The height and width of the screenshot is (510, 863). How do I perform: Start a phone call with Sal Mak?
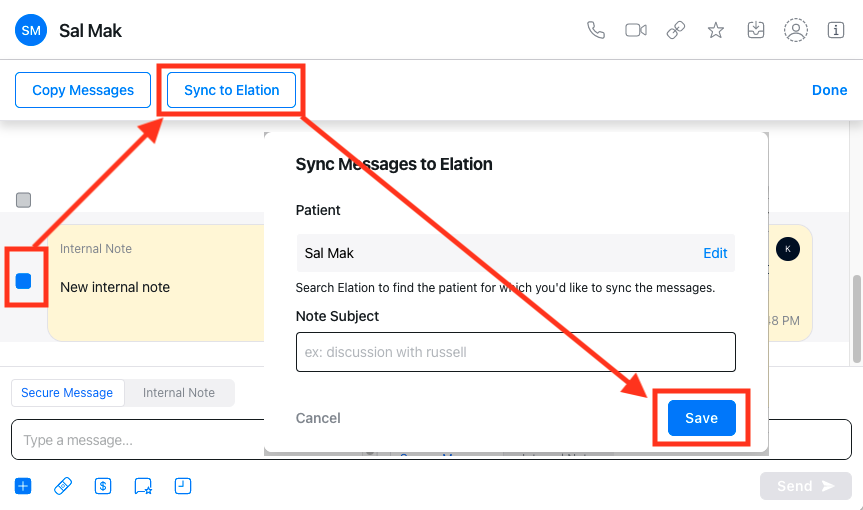(596, 30)
